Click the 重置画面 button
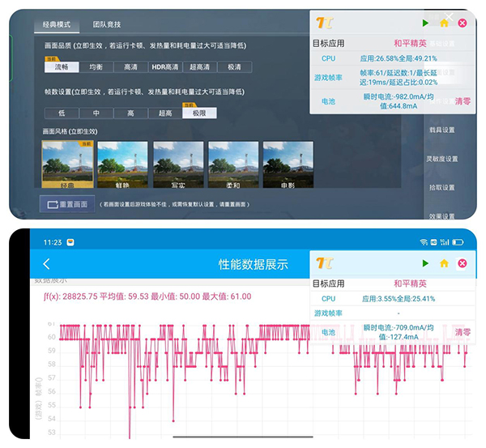 pyautogui.click(x=67, y=204)
